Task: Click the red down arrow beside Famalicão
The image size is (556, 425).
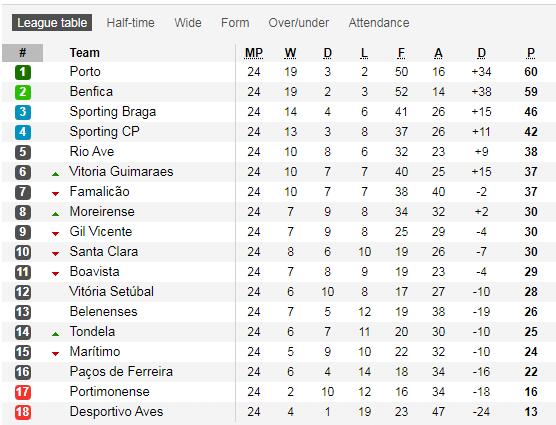Action: click(x=55, y=194)
